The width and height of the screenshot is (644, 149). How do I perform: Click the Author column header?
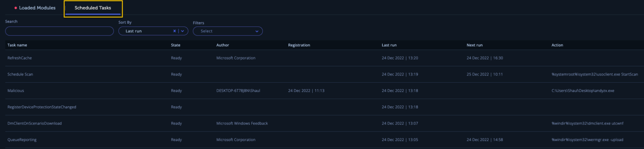(223, 45)
